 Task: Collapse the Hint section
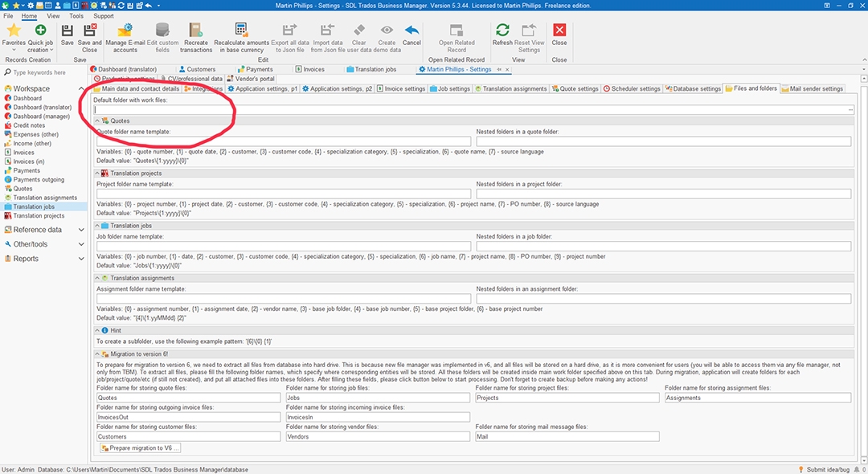[97, 330]
